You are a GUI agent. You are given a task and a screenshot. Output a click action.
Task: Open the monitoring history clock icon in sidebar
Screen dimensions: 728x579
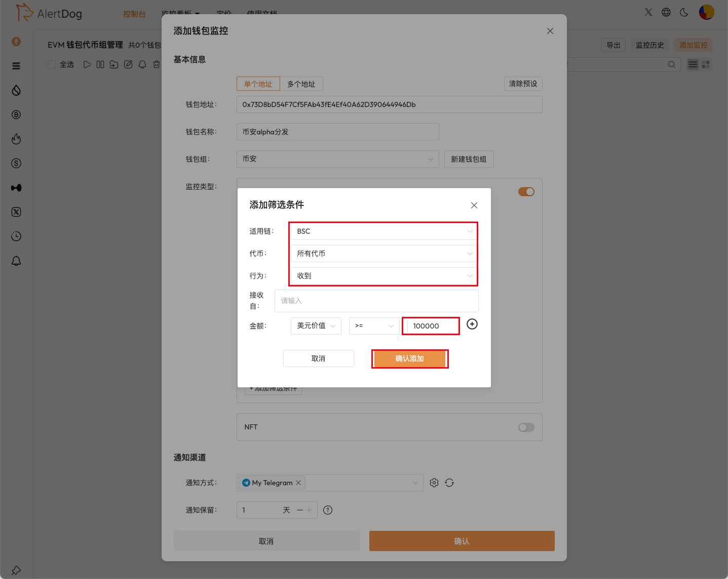click(16, 236)
